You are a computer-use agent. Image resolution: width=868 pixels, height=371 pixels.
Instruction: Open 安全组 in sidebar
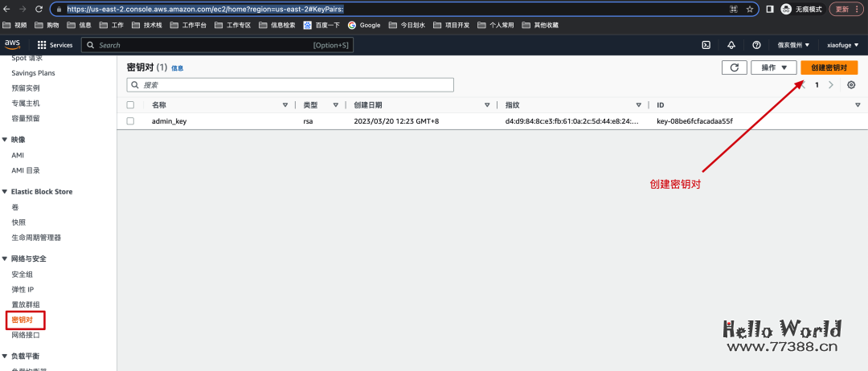23,275
